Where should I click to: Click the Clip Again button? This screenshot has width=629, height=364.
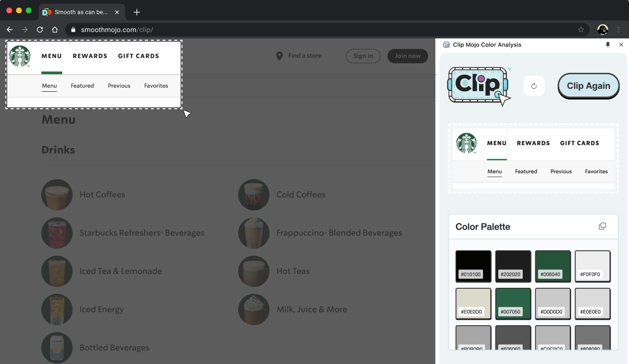point(588,86)
